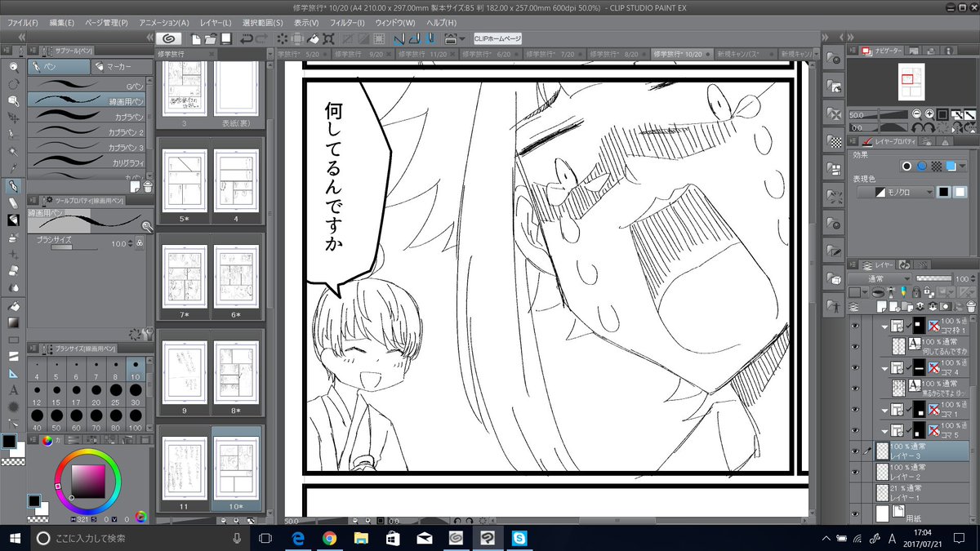Click the Redo arrow in the command bar
Image resolution: width=980 pixels, height=551 pixels.
(x=262, y=38)
